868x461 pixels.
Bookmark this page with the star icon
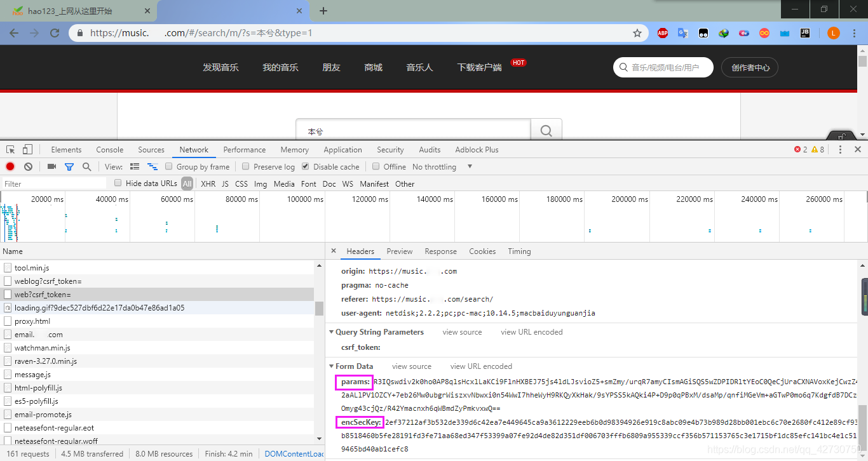(637, 33)
